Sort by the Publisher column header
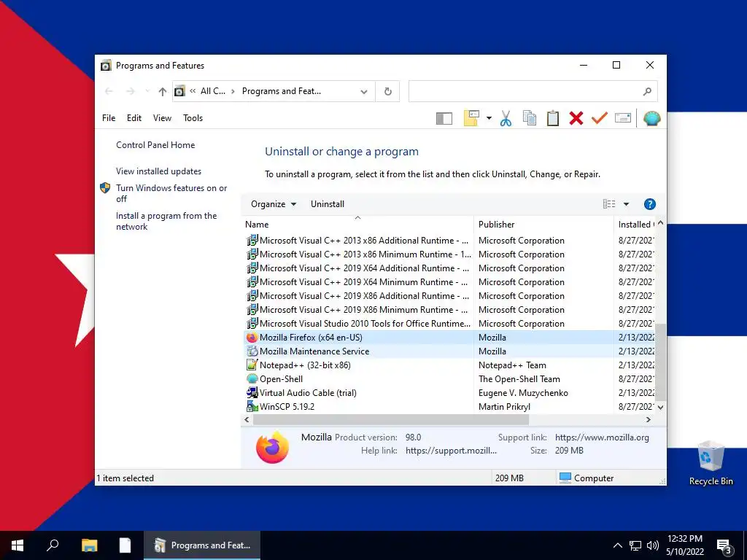This screenshot has width=747, height=560. pyautogui.click(x=543, y=225)
